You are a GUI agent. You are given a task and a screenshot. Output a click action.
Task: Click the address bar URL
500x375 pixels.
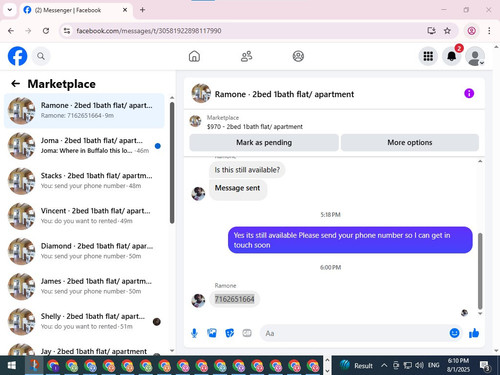pos(149,31)
